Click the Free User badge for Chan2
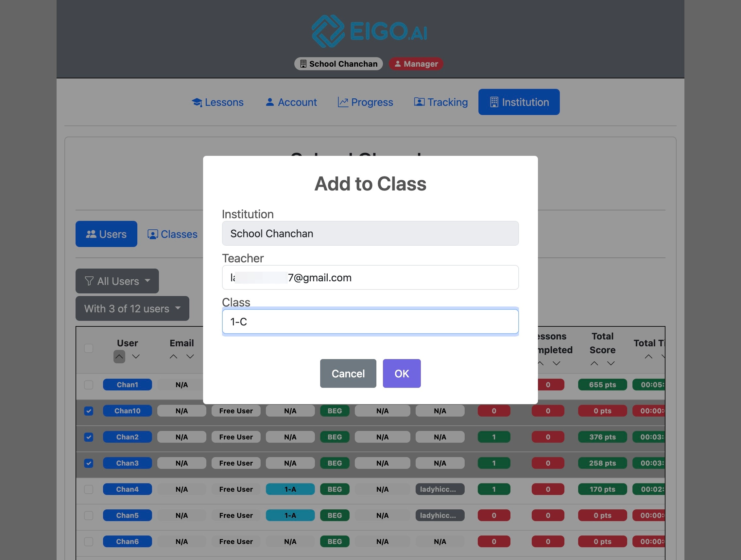The image size is (741, 560). click(236, 437)
